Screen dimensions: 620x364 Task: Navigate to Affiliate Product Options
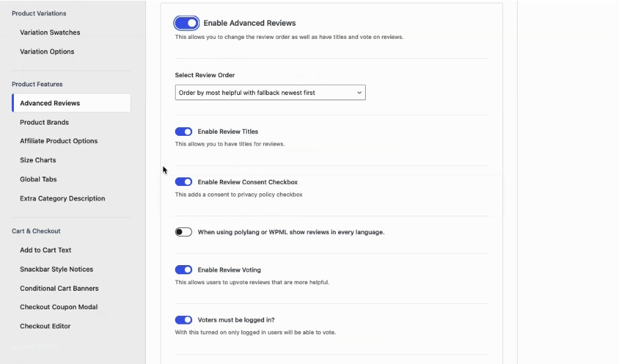(59, 141)
